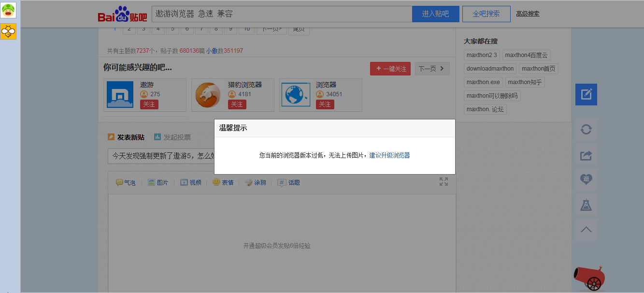Click the blue compose post floating icon
The width and height of the screenshot is (644, 293).
coord(586,94)
